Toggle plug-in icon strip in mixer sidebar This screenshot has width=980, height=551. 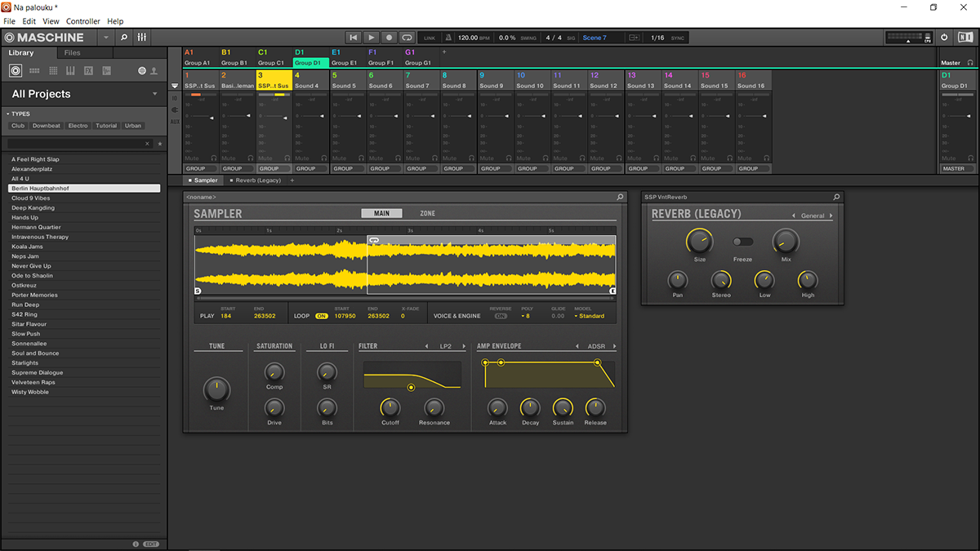pos(175,110)
